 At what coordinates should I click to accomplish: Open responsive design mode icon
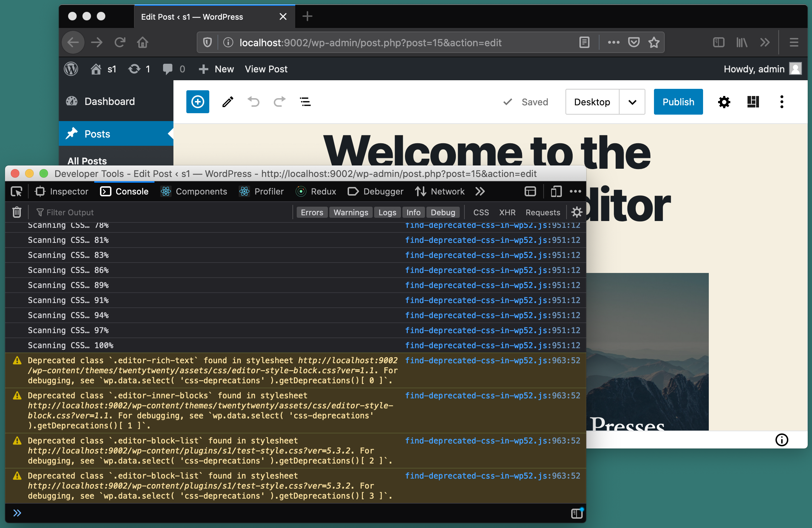click(556, 192)
